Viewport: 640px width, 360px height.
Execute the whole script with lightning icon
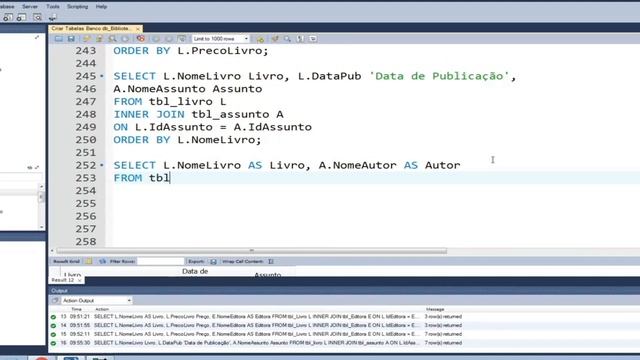[87, 39]
